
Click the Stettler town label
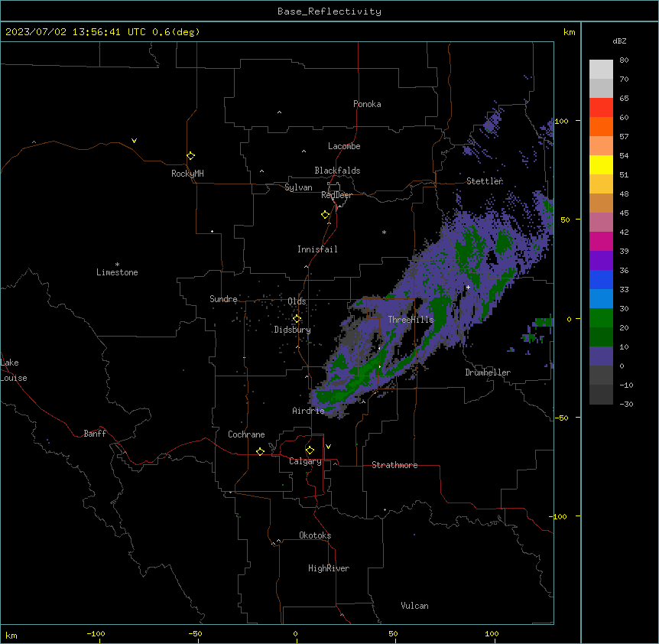point(485,181)
